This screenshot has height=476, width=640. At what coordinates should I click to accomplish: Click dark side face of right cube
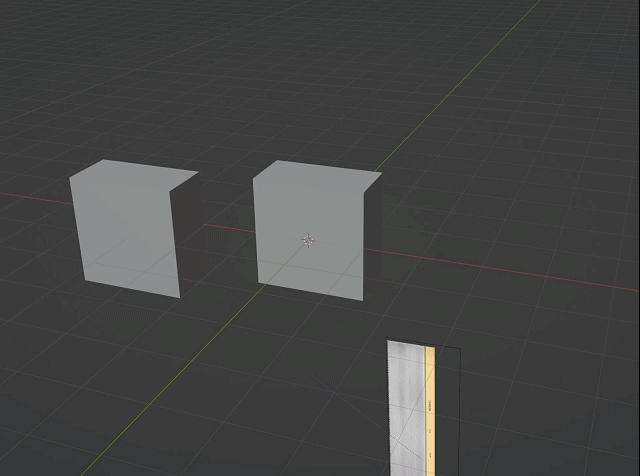(x=371, y=240)
